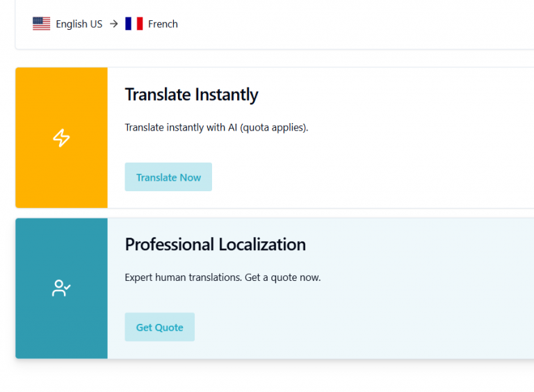This screenshot has height=392, width=534.
Task: Select the French language label
Action: (163, 24)
